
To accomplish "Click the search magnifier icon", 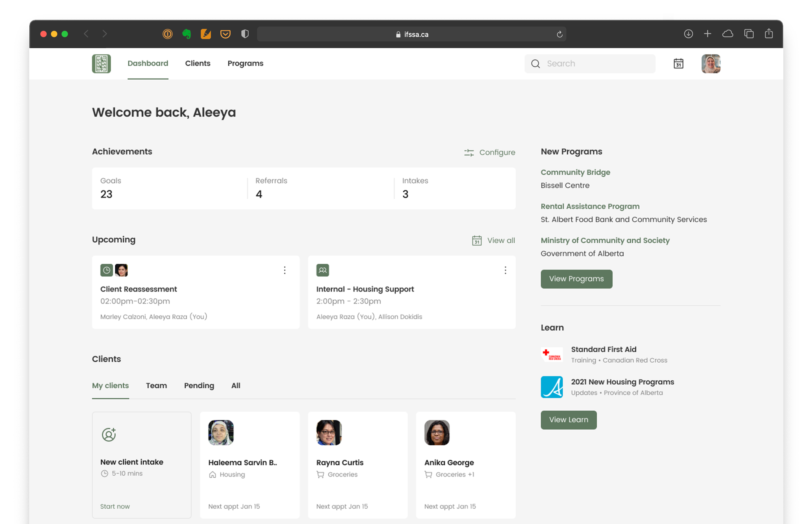I will point(535,64).
